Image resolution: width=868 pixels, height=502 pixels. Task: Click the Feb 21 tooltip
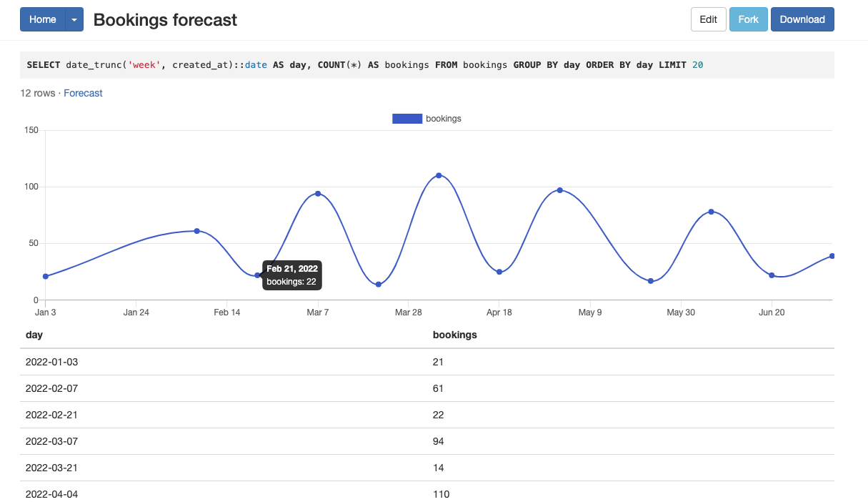291,275
